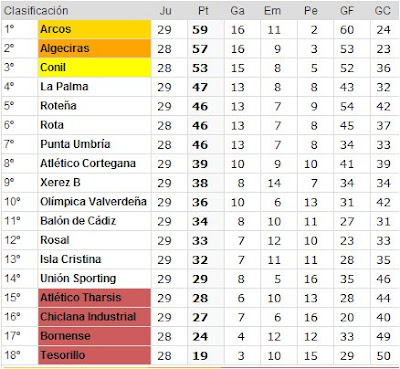
Task: Click the Punta Umbría team name
Action: 75,144
